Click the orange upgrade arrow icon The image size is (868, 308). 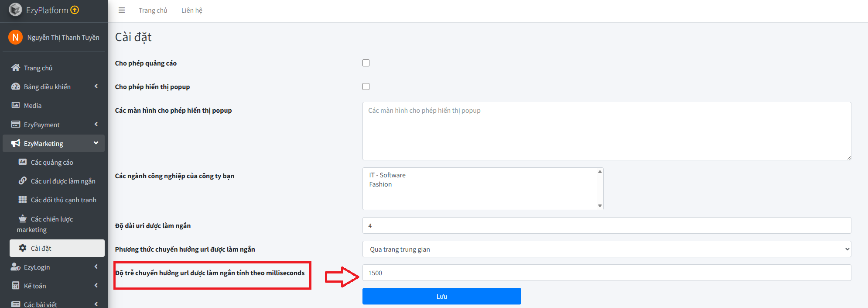[75, 10]
